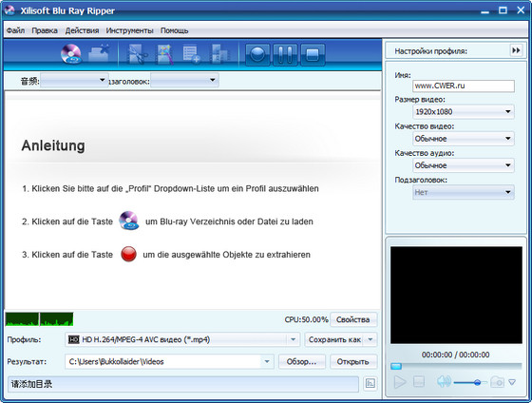Viewport: 532px width, 403px height.
Task: Open the Инструменты menu
Action: coord(129,30)
